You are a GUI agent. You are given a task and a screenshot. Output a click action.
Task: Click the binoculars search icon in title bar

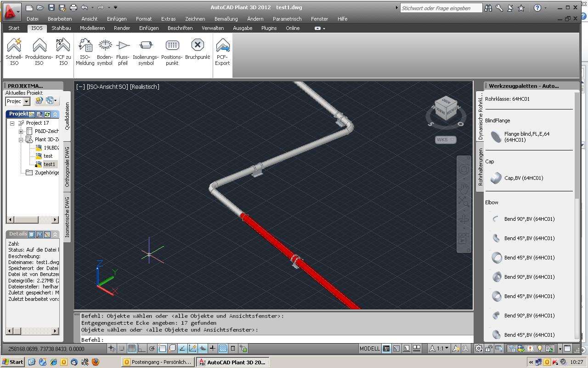click(x=488, y=8)
